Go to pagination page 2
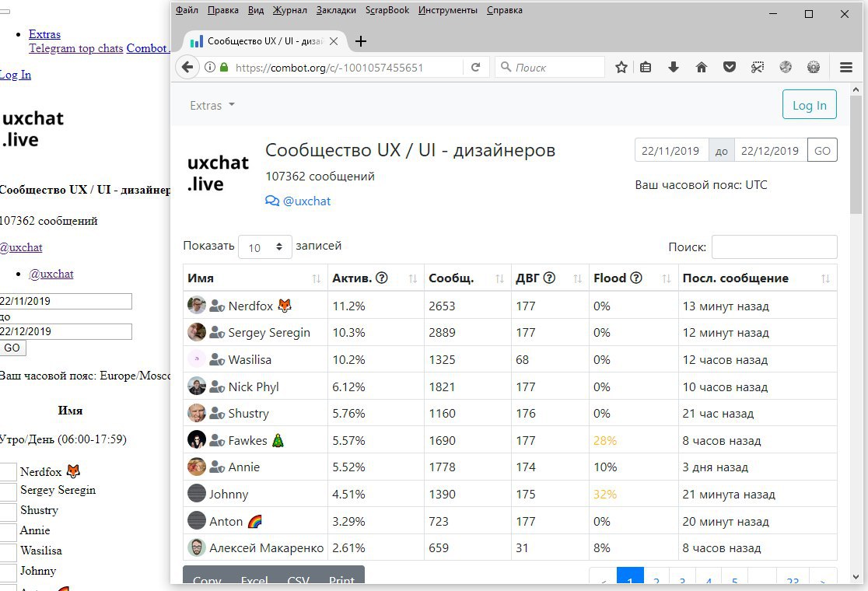This screenshot has height=591, width=868. 656,576
